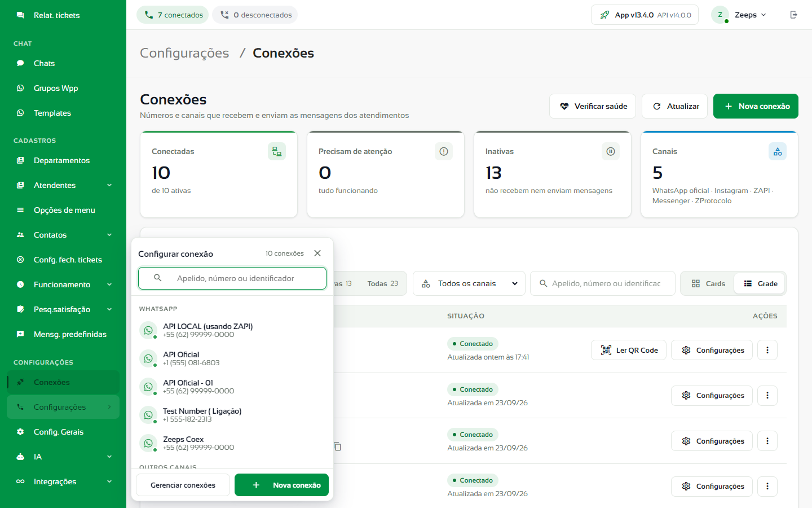Click the Config. Gerais gear icon
The image size is (812, 508).
20,432
